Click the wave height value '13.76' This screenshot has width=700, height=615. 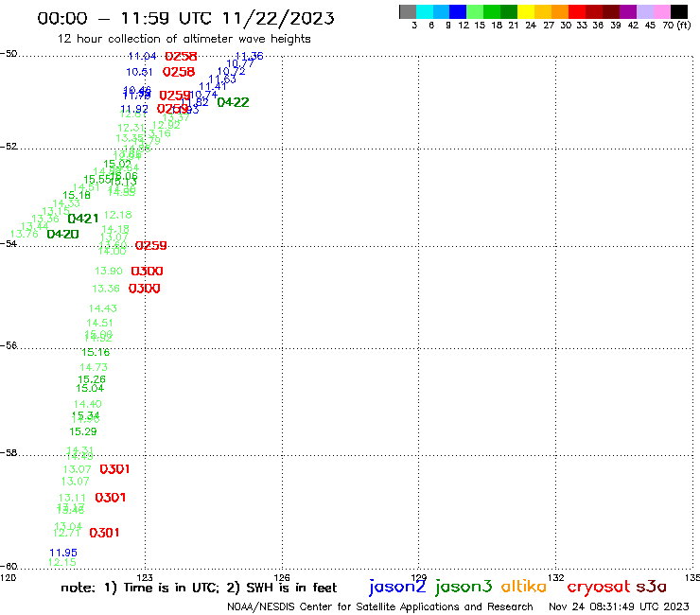(x=24, y=234)
